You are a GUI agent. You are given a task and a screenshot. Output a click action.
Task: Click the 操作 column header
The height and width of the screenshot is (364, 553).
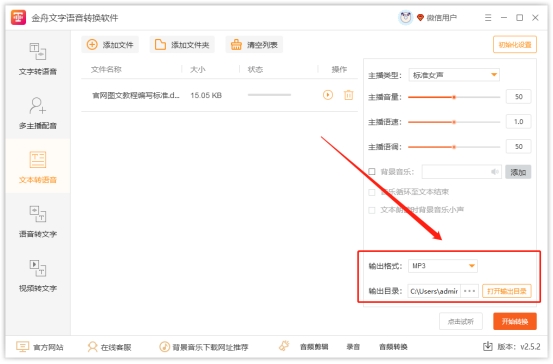(x=339, y=69)
